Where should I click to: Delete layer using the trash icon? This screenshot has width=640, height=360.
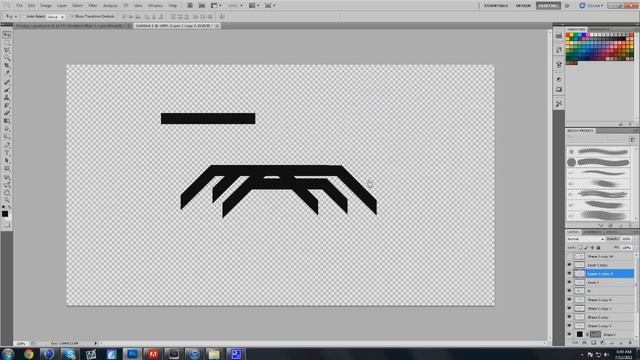(630, 343)
